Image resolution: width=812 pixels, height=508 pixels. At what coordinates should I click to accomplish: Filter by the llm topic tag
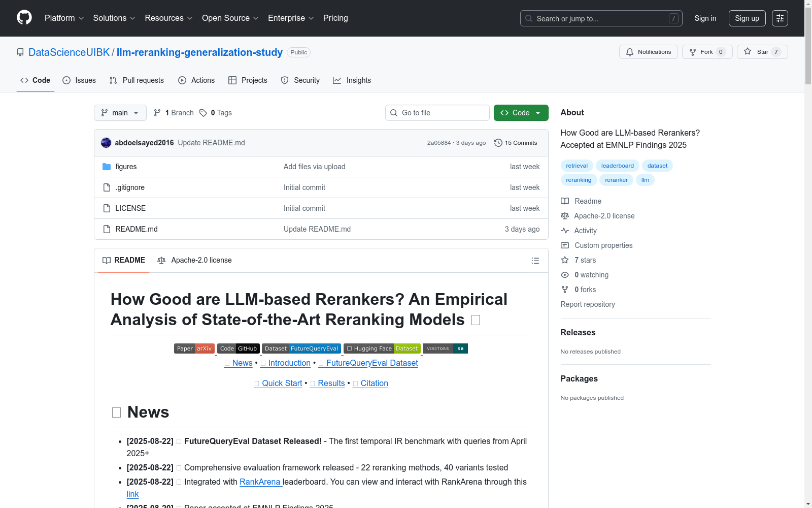coord(645,180)
